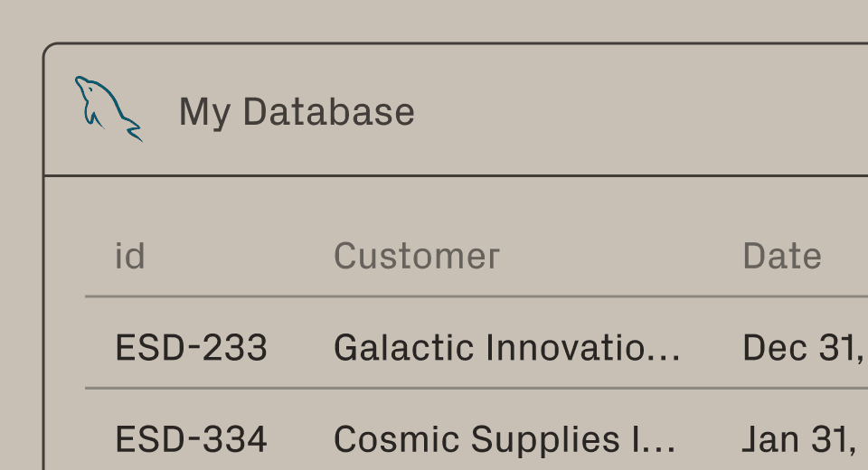Click the line beneath the My Database header

click(452, 175)
